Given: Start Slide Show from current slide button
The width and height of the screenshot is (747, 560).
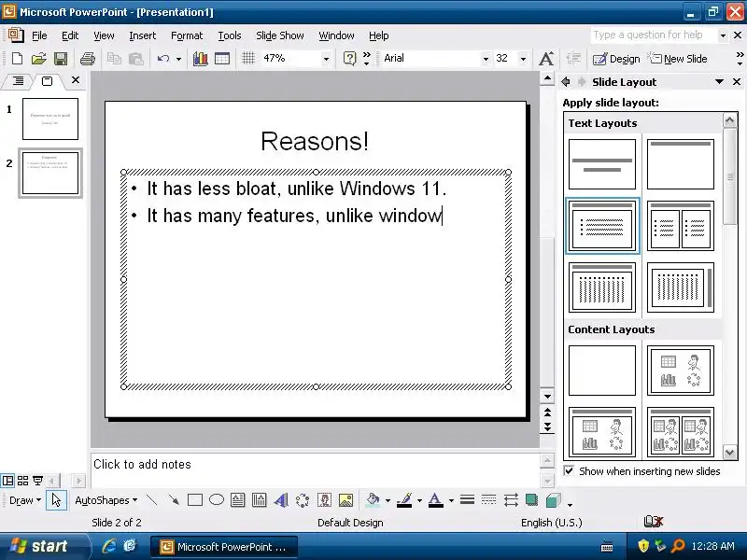Looking at the screenshot, I should 37,481.
